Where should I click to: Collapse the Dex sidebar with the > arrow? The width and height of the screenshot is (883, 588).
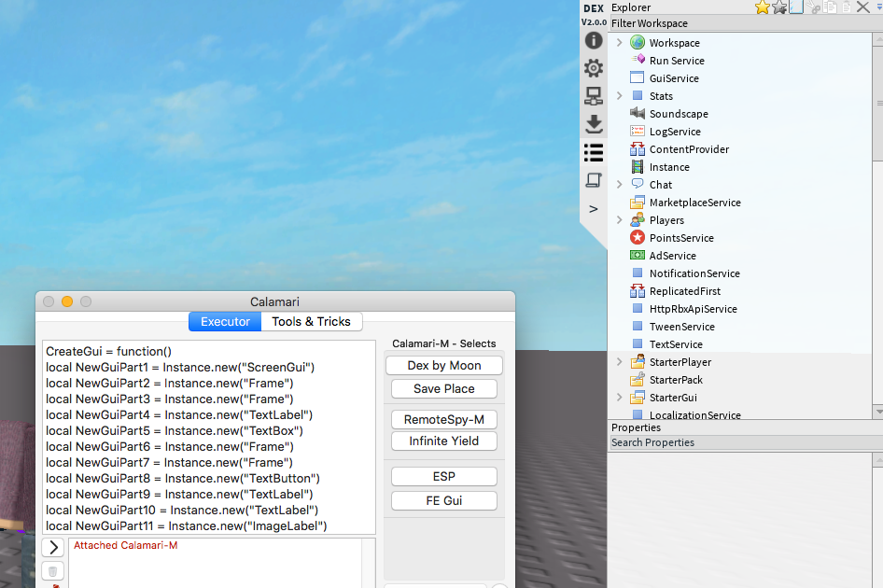coord(594,209)
